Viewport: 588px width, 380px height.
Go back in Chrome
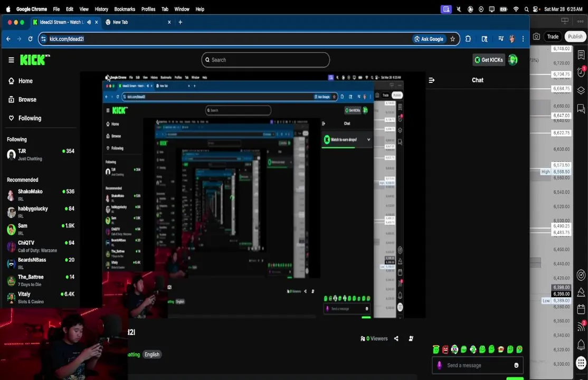(8, 39)
